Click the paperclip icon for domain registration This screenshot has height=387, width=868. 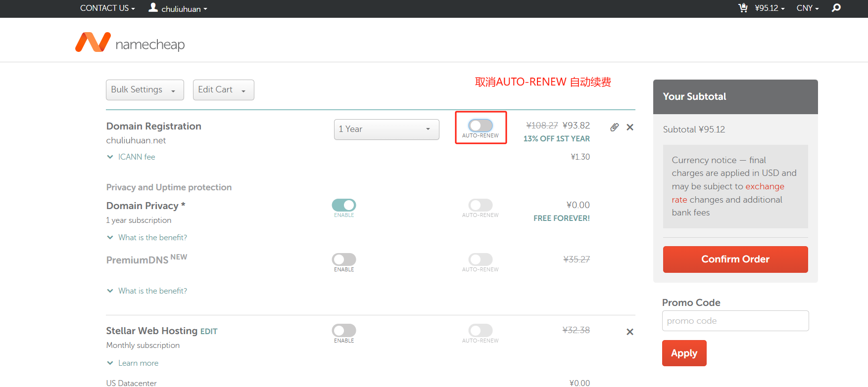(x=614, y=127)
